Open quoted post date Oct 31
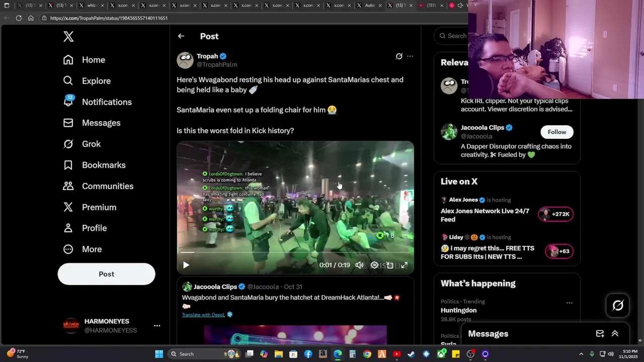 pos(293,287)
